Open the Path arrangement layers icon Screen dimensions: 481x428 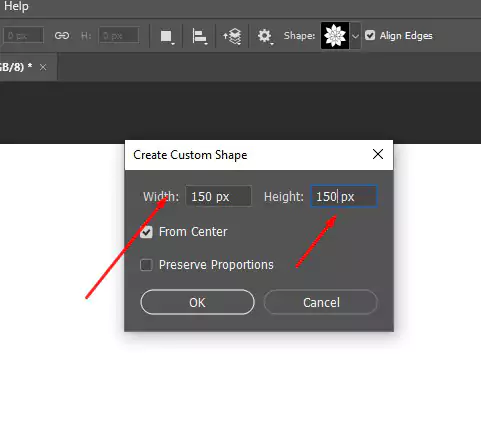tap(232, 36)
